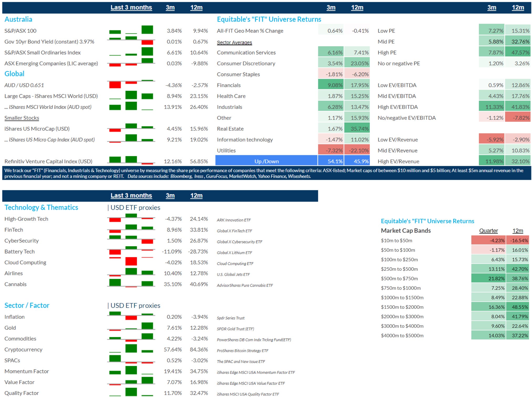Viewport: 532px width, 397px height.
Task: Click the ARK Innovation ETF label
Action: point(233,220)
